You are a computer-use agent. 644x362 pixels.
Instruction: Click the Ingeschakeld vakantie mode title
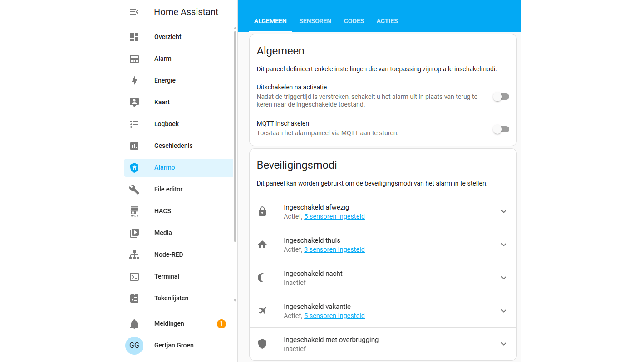(x=317, y=307)
